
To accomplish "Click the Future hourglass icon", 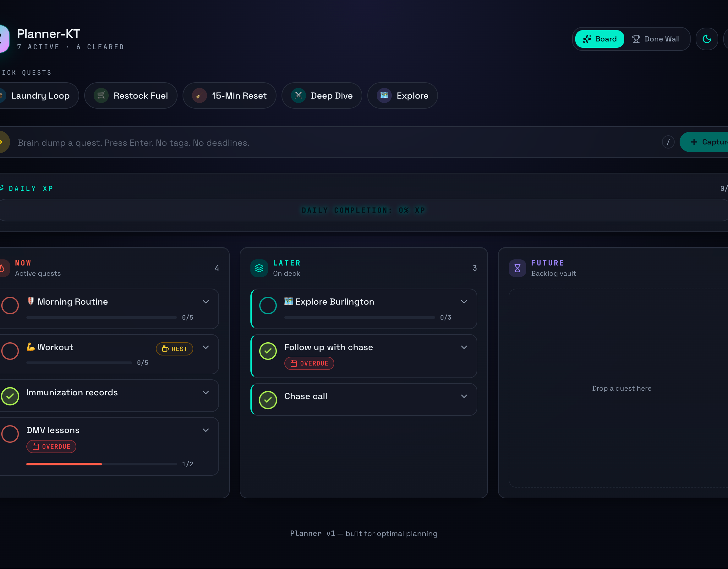I will 517,268.
